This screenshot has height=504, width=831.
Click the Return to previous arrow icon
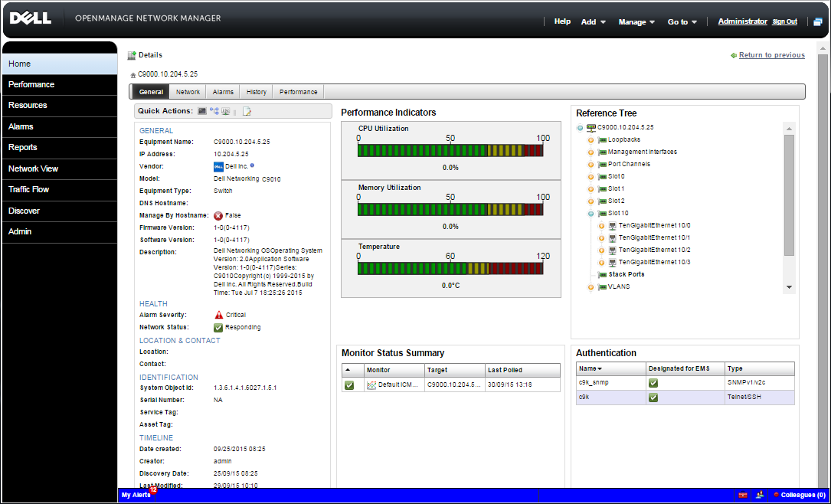[734, 55]
